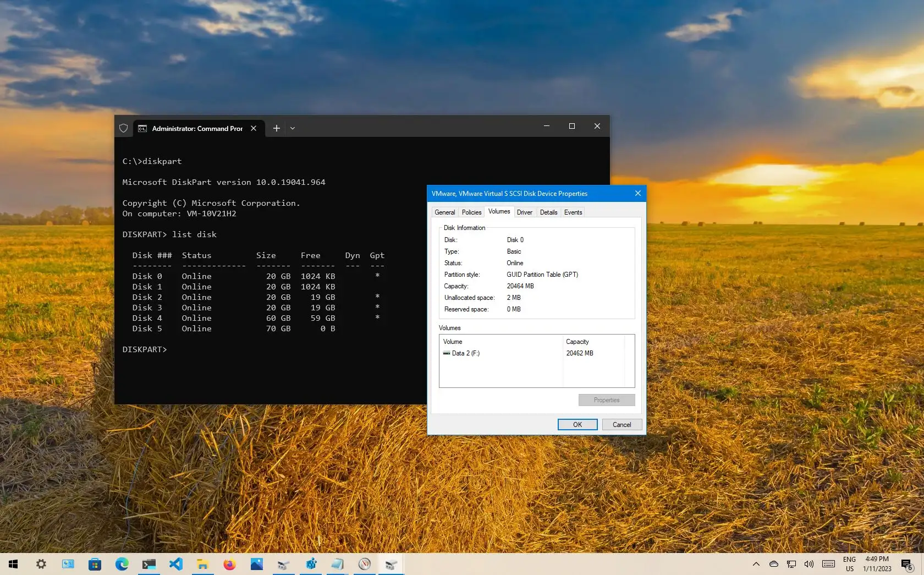
Task: Open the Details tab
Action: (x=548, y=212)
